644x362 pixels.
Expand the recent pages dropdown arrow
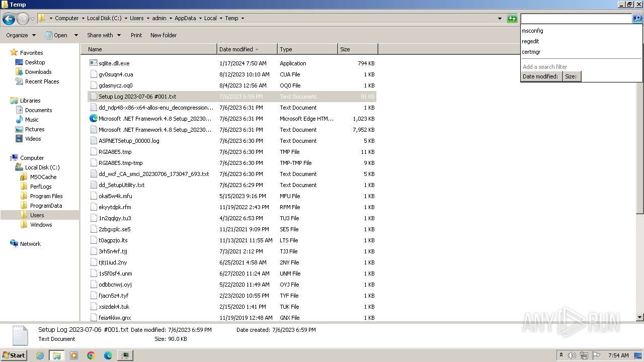(x=33, y=19)
